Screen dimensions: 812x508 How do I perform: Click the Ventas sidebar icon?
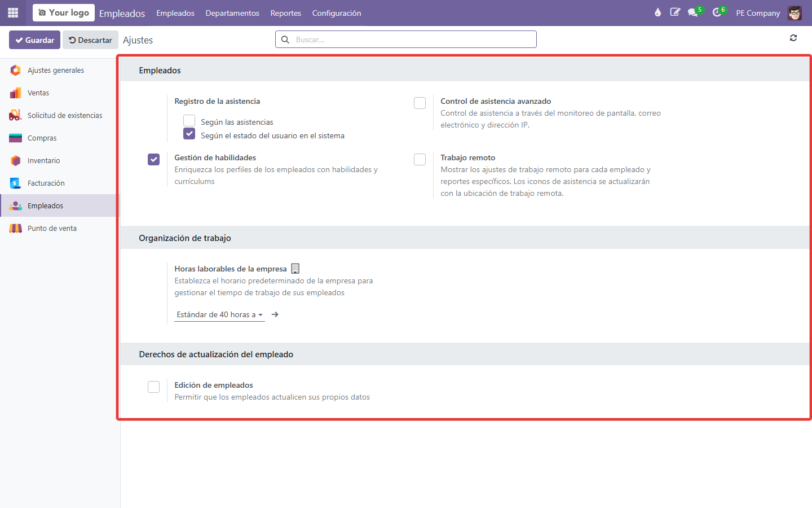tap(16, 93)
